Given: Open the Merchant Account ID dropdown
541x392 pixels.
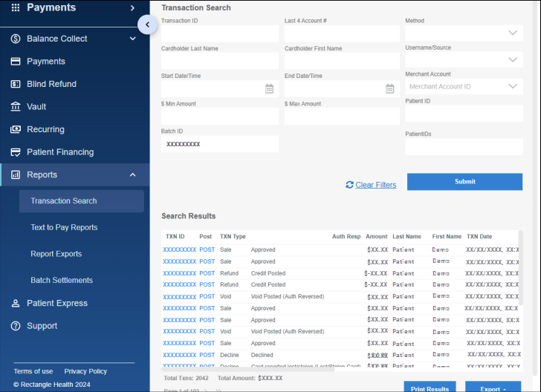Looking at the screenshot, I should pyautogui.click(x=512, y=86).
